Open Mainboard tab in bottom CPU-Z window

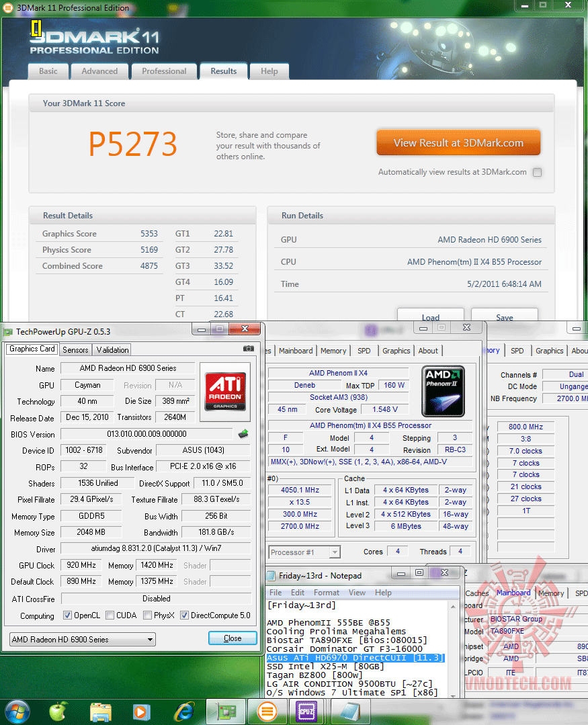click(x=513, y=593)
